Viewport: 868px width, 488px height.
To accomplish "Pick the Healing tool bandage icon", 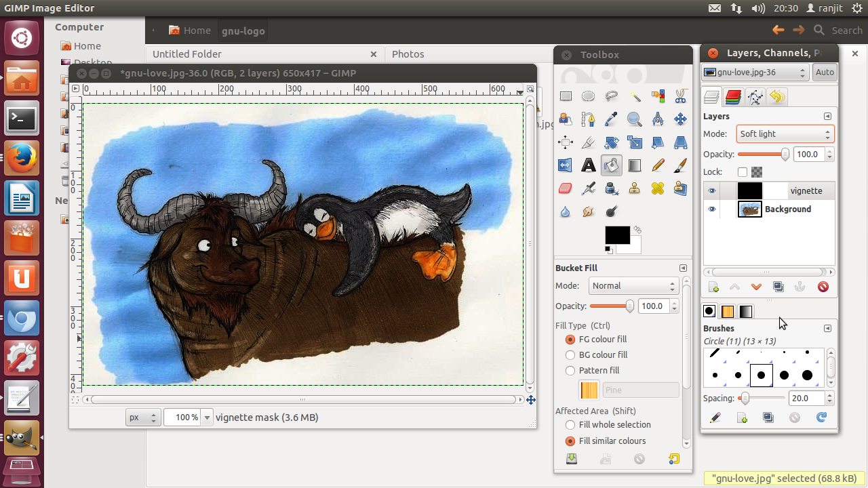I will 658,188.
